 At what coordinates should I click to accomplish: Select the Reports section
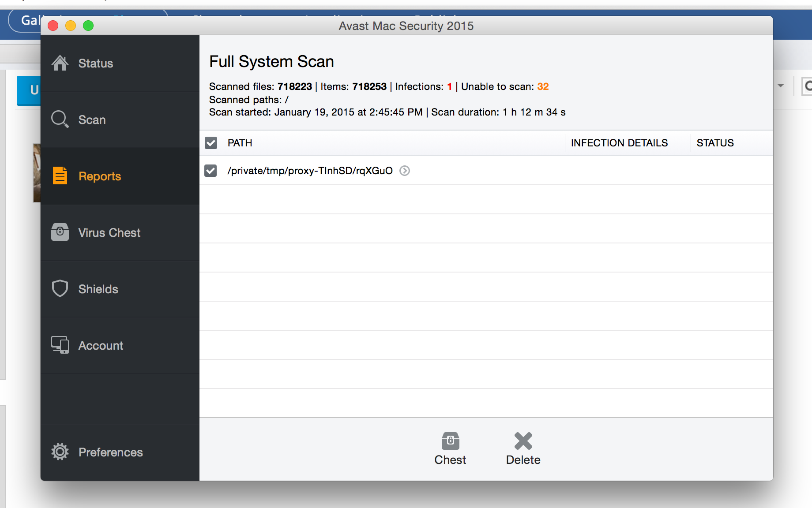click(x=120, y=176)
